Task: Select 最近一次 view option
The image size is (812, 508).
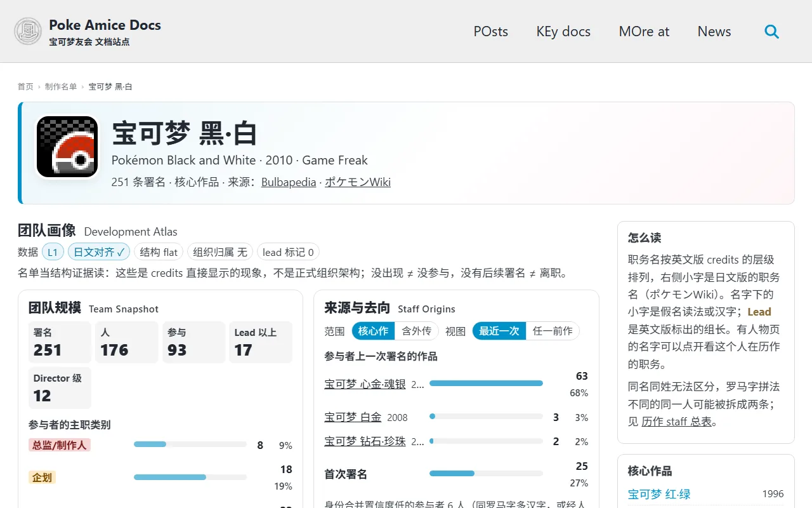Action: coord(499,331)
